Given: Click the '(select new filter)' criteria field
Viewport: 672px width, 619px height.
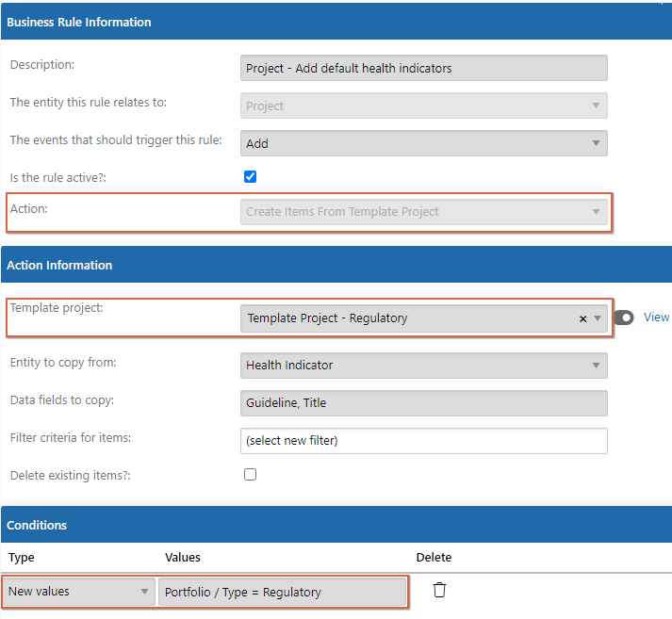Looking at the screenshot, I should tap(424, 441).
